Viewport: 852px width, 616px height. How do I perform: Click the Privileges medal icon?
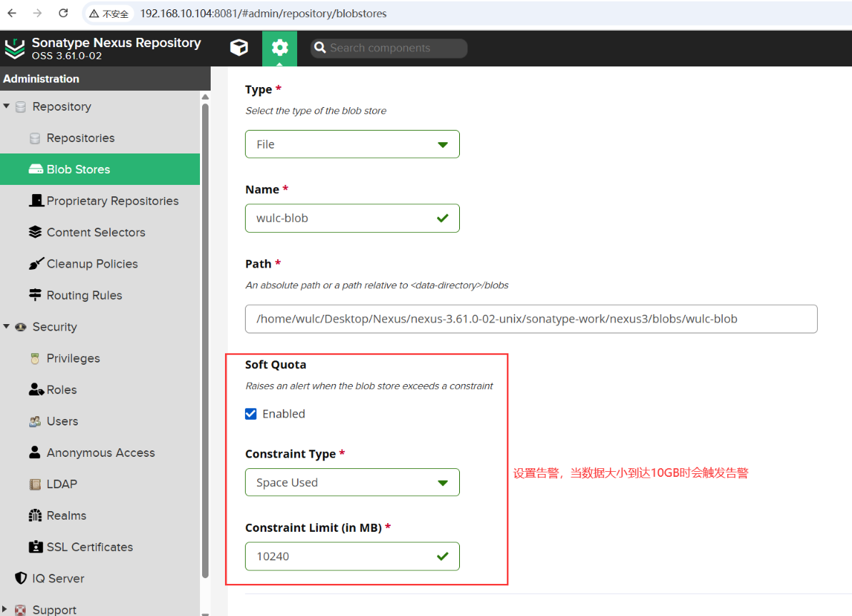click(35, 358)
